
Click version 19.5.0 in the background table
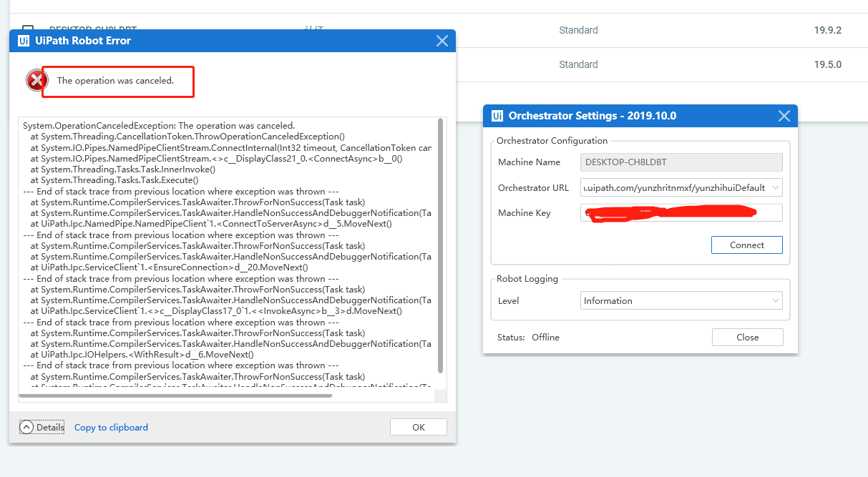[x=827, y=64]
